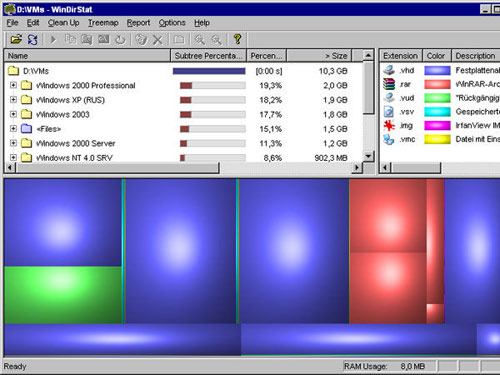Viewport: 500px width, 375px height.
Task: Expand the Windows 2000 Professional node
Action: tap(13, 85)
